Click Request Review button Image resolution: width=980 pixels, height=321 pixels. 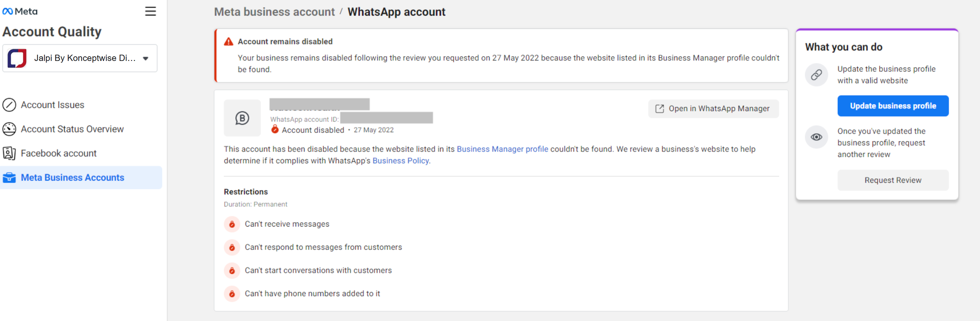(893, 180)
